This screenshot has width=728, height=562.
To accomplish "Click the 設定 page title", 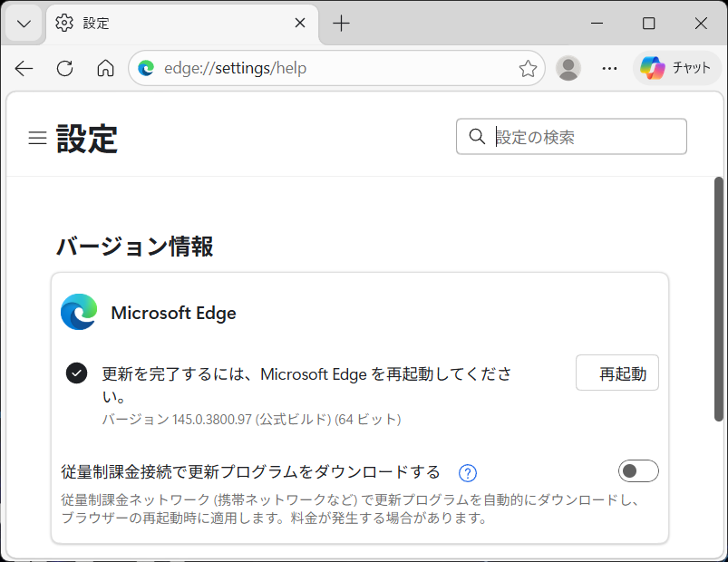I will [x=87, y=139].
